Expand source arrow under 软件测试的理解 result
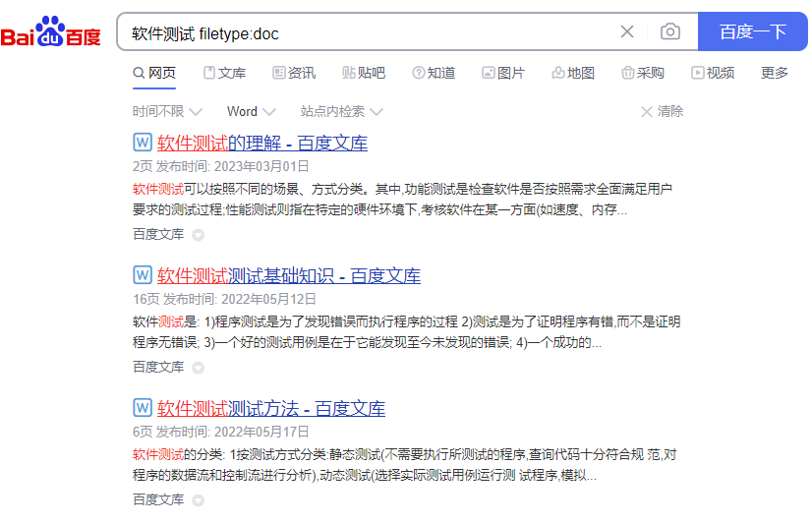The image size is (812, 524). point(198,235)
